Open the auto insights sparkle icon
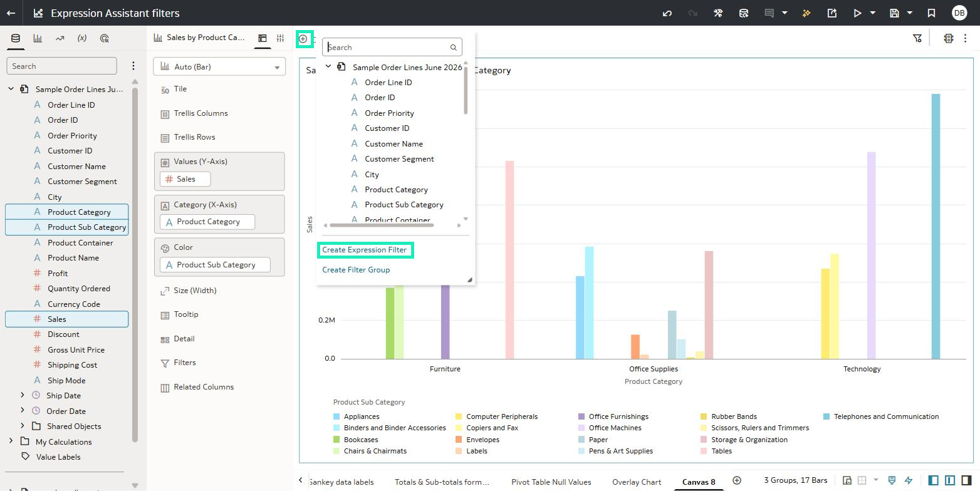The image size is (980, 491). (806, 13)
